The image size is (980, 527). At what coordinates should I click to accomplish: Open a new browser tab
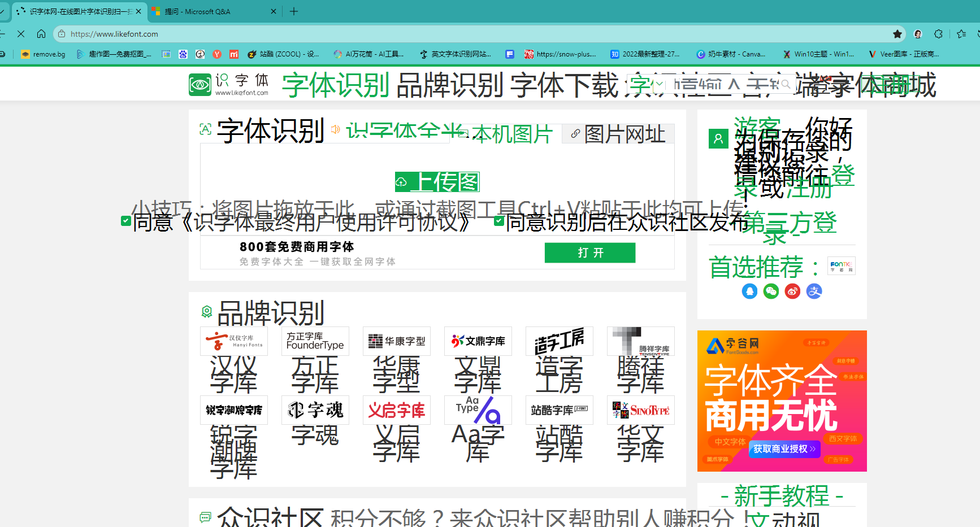[x=294, y=11]
